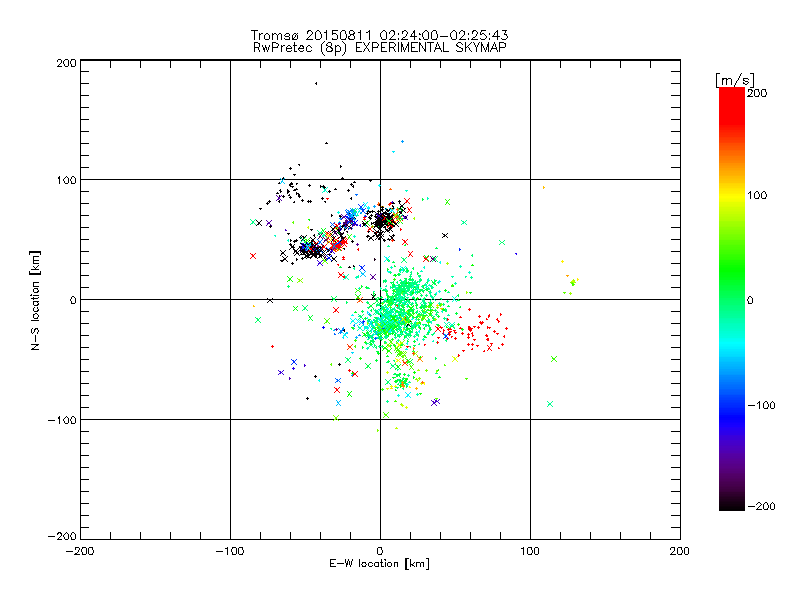Click the y-axis tick label 200
This screenshot has width=800, height=600.
click(66, 63)
